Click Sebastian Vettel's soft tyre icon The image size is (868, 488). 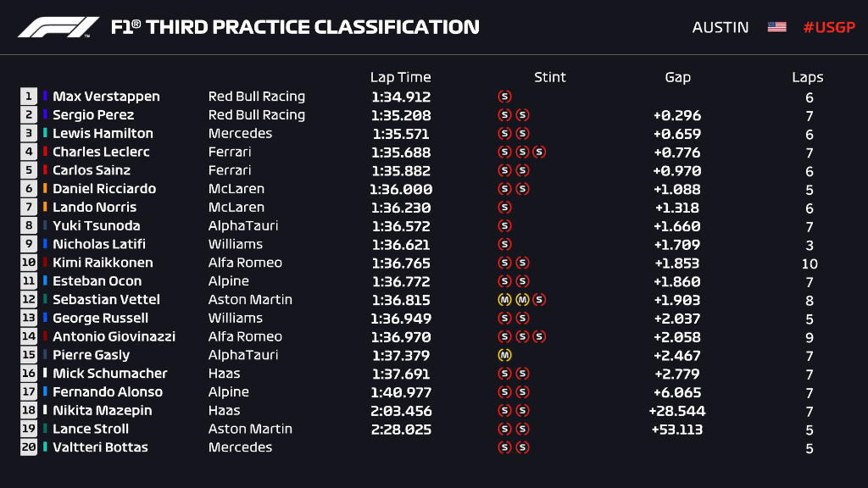tap(539, 300)
